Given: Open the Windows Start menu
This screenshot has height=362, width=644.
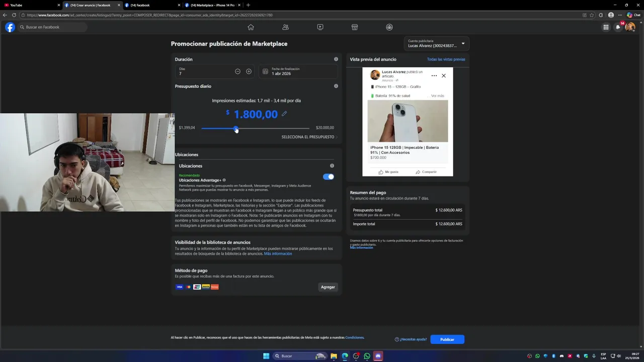Looking at the screenshot, I should pos(266,356).
